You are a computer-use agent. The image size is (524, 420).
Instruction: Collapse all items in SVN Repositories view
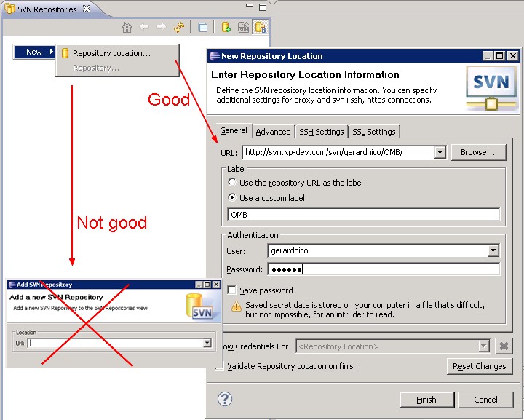(x=203, y=28)
